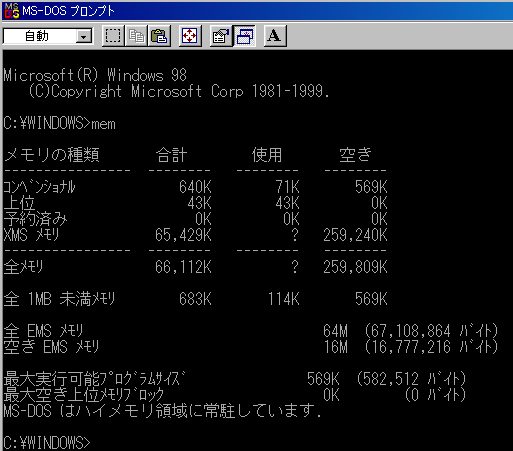
Task: Click the '640K' total value
Action: coord(195,187)
